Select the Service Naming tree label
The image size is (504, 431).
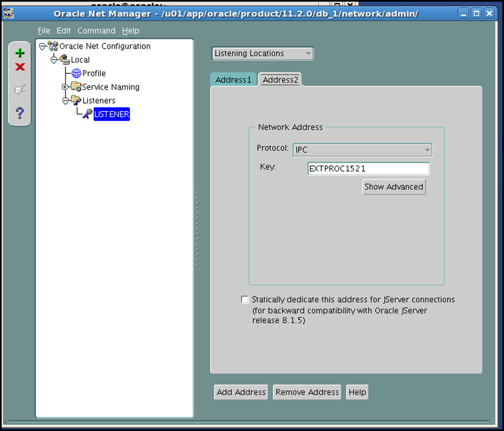pos(111,87)
